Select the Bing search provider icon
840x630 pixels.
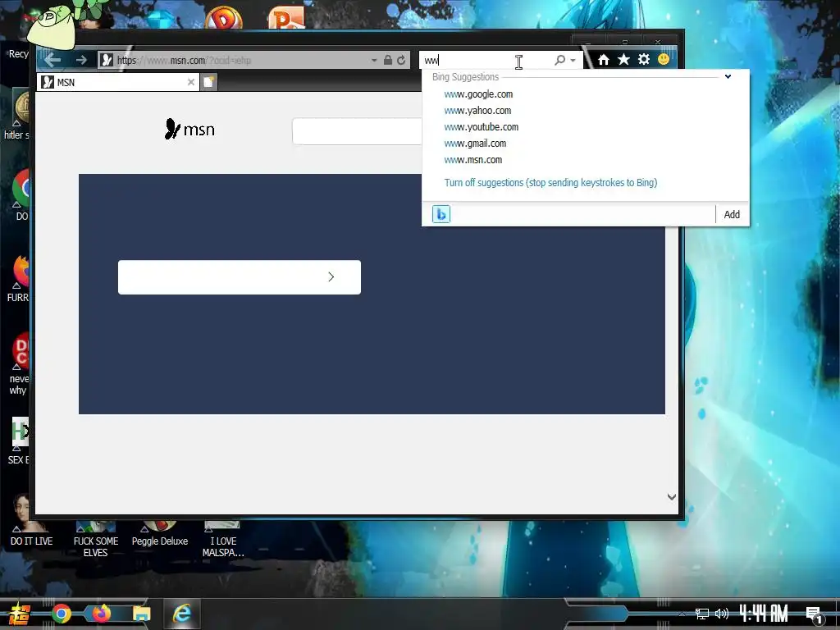441,214
